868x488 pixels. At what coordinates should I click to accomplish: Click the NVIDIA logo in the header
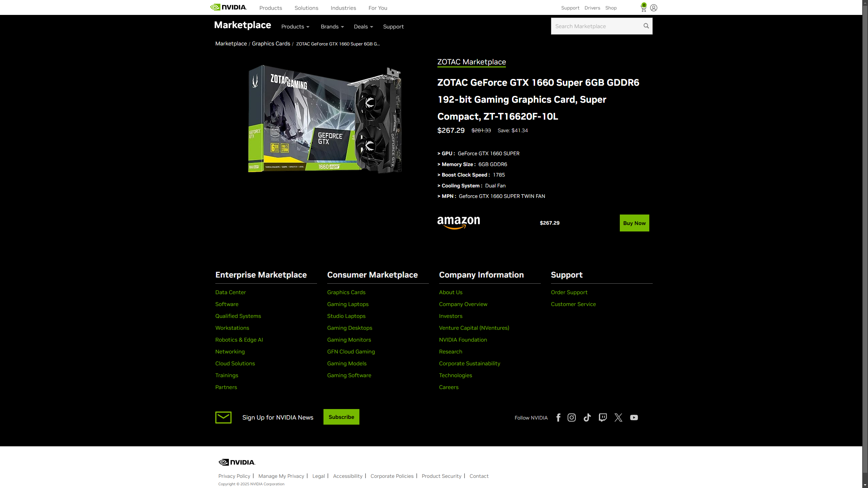coord(229,7)
